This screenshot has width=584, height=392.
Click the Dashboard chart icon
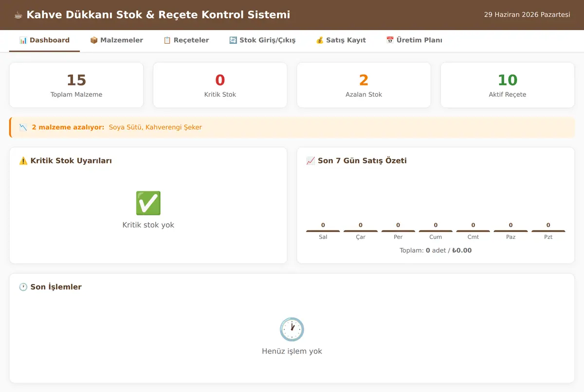pyautogui.click(x=23, y=40)
